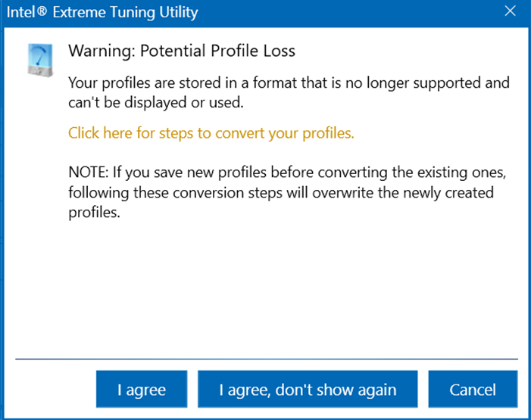Click the speedometer icon beside the warning
Screen dimensions: 531x420
(x=40, y=60)
